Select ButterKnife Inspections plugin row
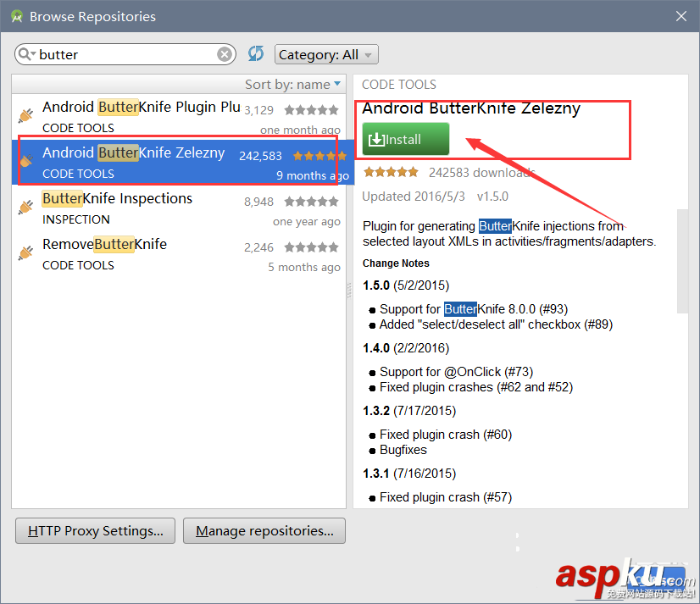This screenshot has width=700, height=604. coord(179,208)
